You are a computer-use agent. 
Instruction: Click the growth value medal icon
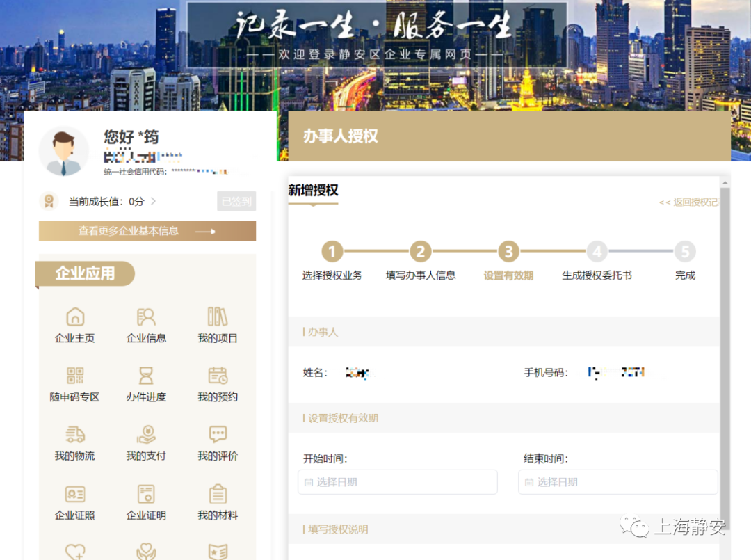pos(49,201)
